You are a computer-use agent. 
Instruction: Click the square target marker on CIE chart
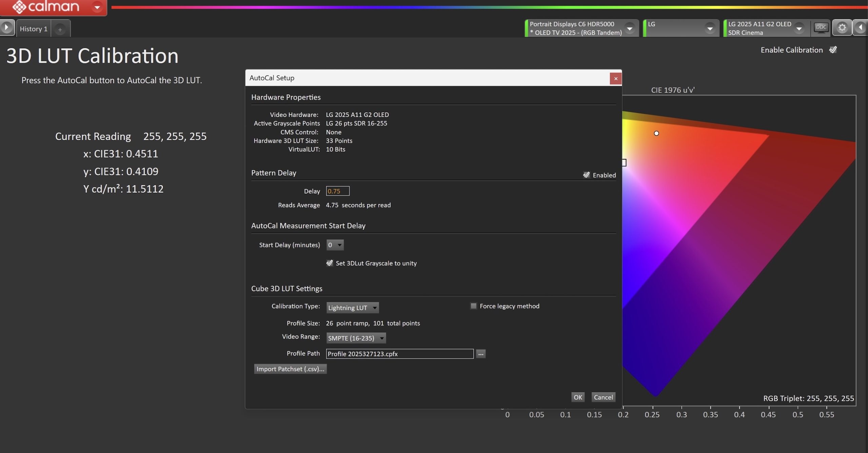click(624, 163)
